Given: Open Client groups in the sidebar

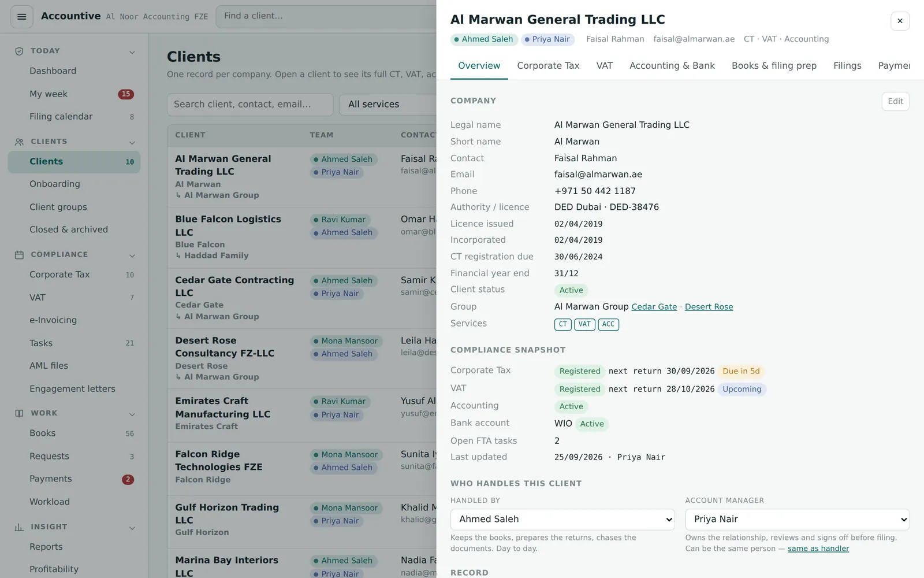Looking at the screenshot, I should tap(74, 207).
